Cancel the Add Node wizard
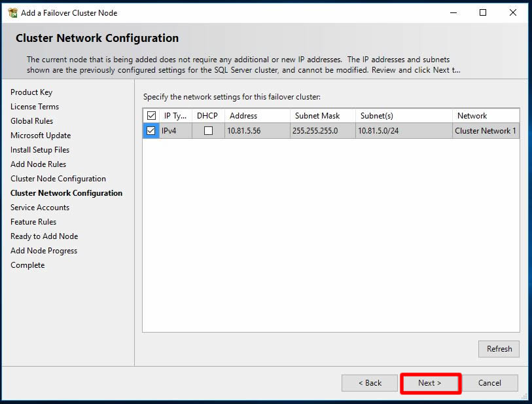This screenshot has height=404, width=532. pyautogui.click(x=489, y=383)
